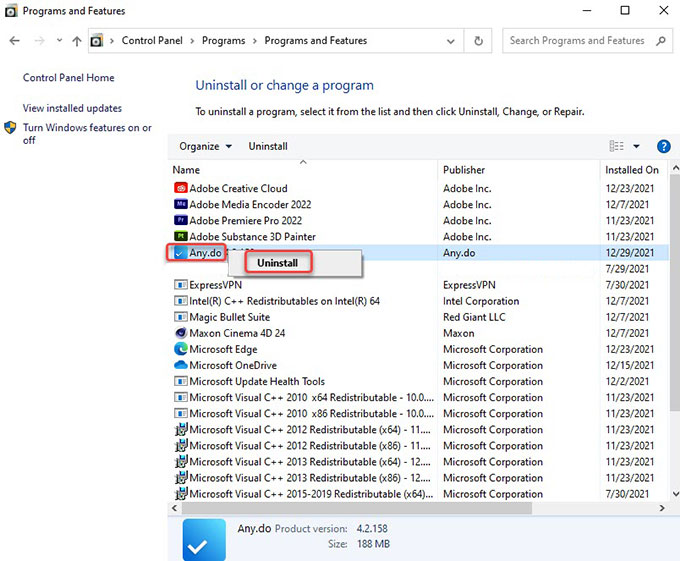680x561 pixels.
Task: Click the Adobe Creative Cloud icon
Action: point(180,188)
